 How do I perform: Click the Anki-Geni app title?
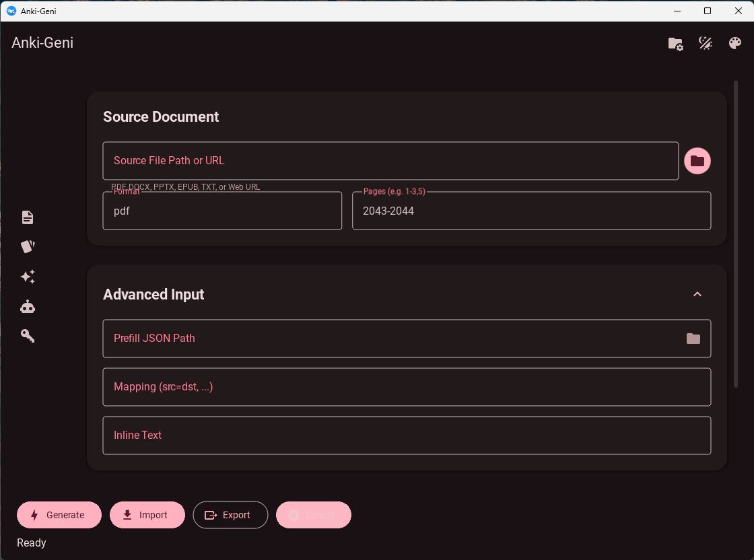tap(42, 43)
